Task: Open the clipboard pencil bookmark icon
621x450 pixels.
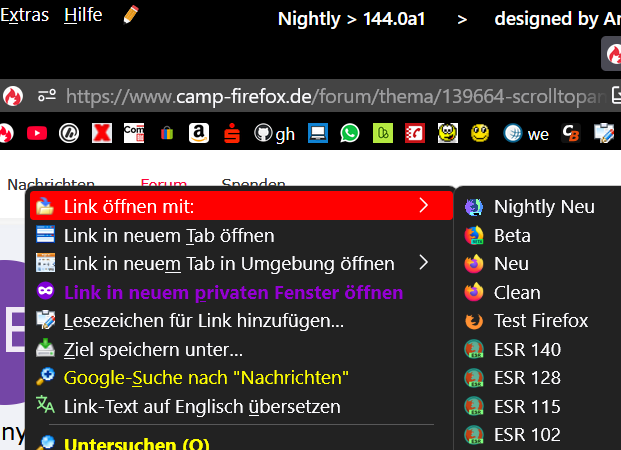Action: 604,133
